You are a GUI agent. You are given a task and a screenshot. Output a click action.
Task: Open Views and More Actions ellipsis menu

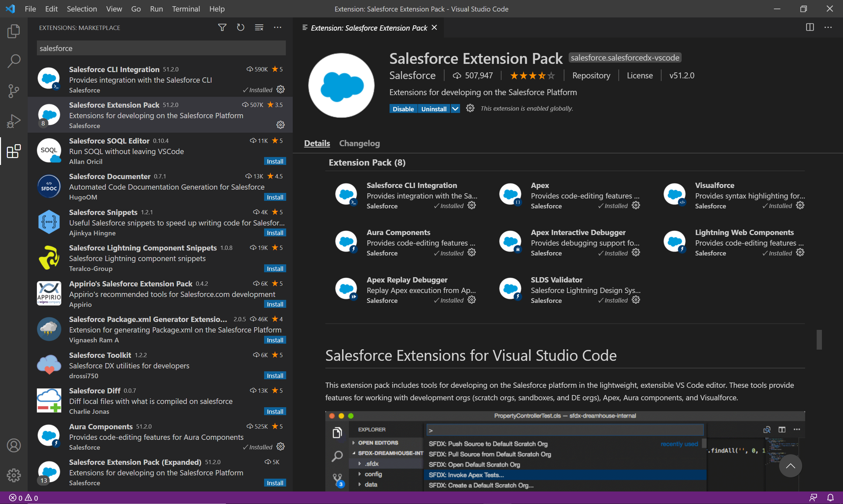(x=278, y=28)
